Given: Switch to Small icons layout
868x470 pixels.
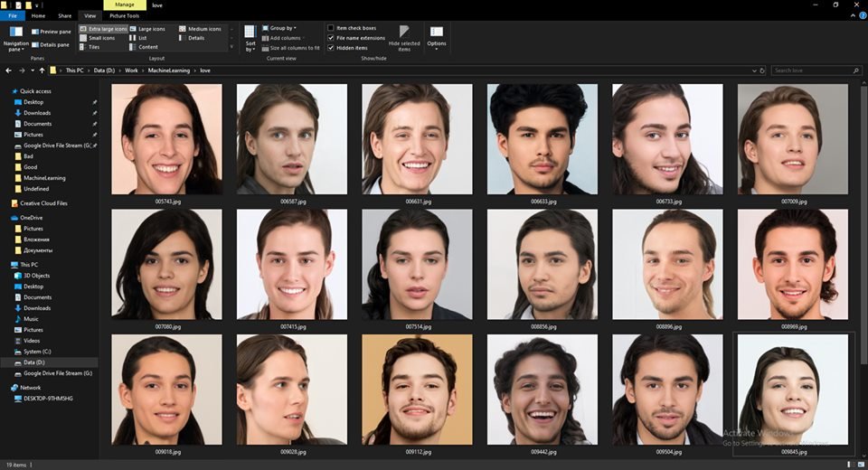Looking at the screenshot, I should [x=98, y=38].
